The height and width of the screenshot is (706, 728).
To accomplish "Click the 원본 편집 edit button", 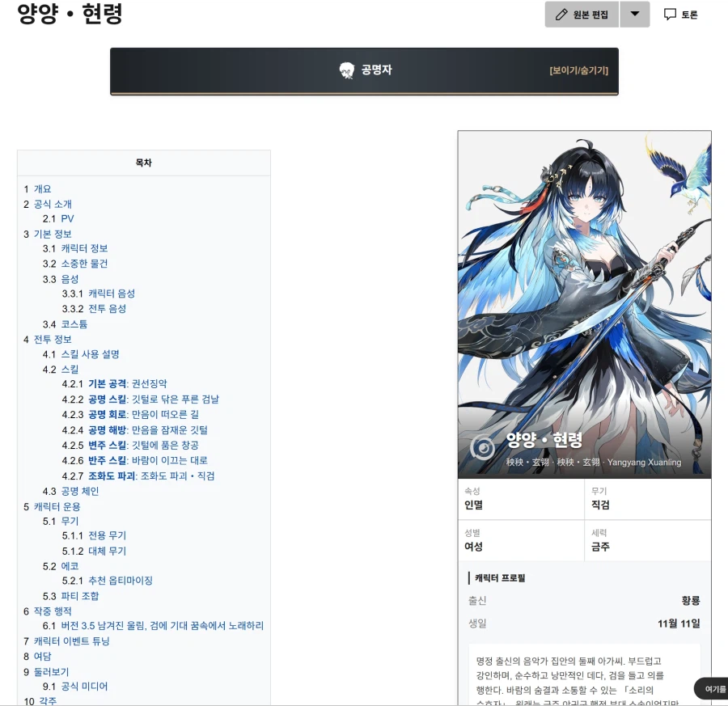I will click(582, 15).
